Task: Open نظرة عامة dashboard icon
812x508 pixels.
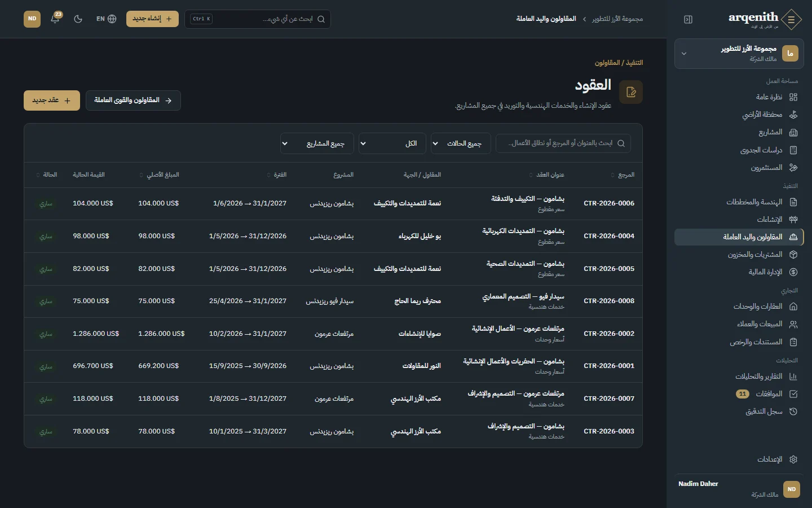Action: click(793, 97)
